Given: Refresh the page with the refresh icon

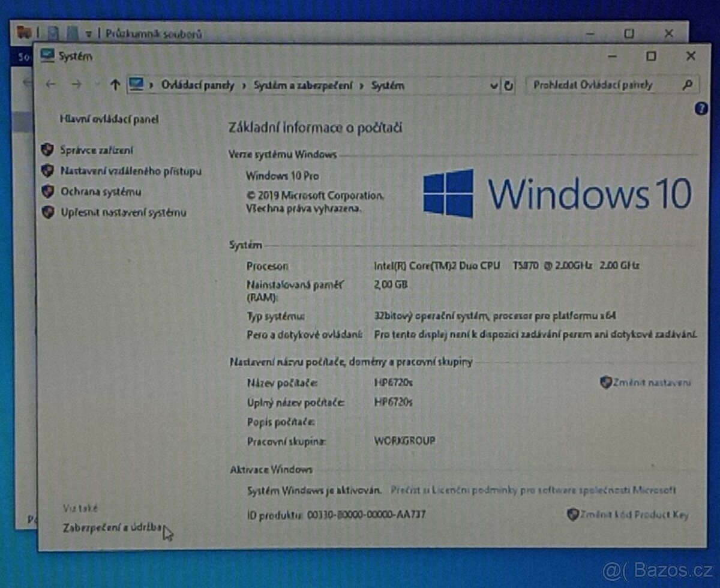Looking at the screenshot, I should click(x=509, y=85).
